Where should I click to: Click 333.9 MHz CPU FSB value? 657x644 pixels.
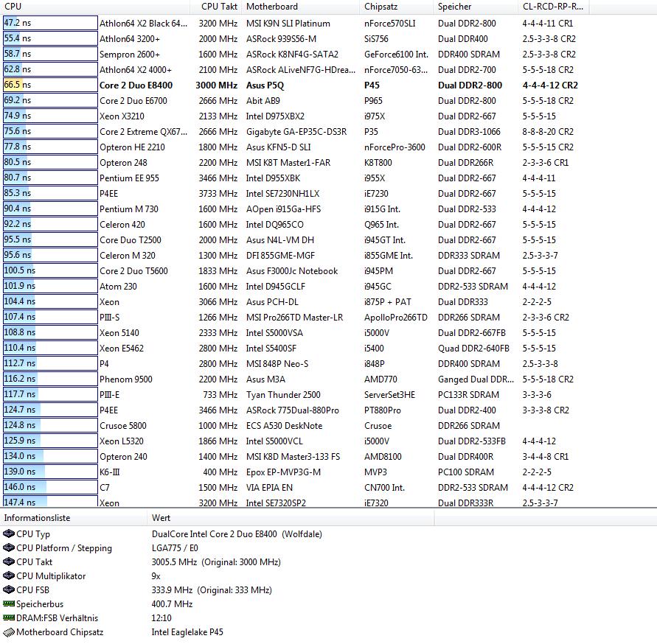[x=212, y=590]
